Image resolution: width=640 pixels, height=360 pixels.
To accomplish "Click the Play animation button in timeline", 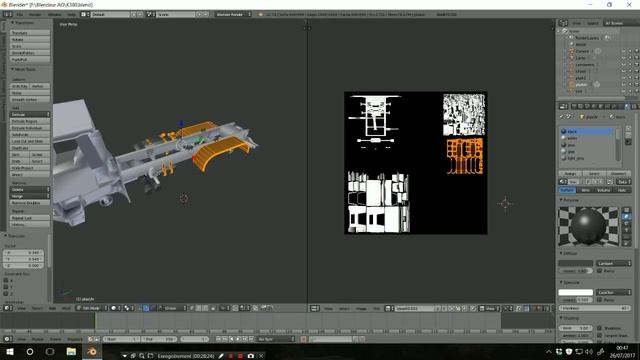I will (238, 339).
